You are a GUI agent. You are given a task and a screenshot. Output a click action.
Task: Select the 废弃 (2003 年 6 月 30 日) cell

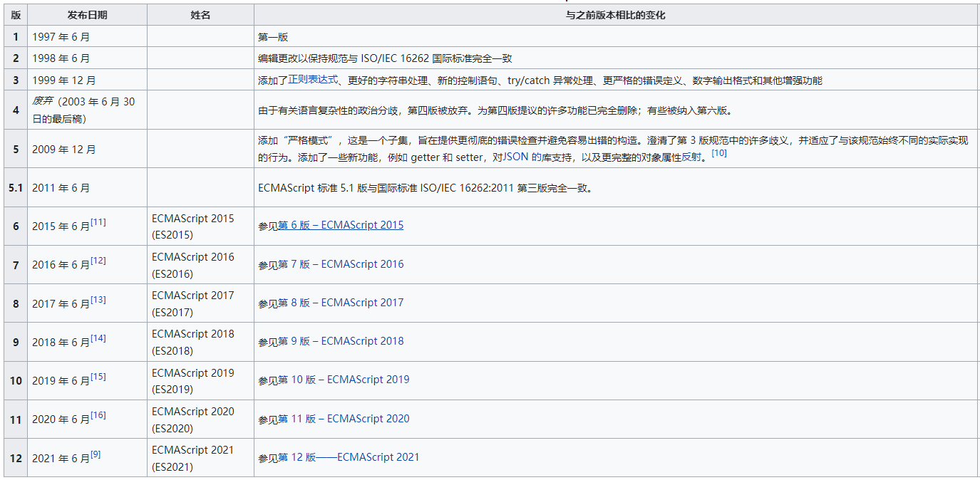click(88, 110)
